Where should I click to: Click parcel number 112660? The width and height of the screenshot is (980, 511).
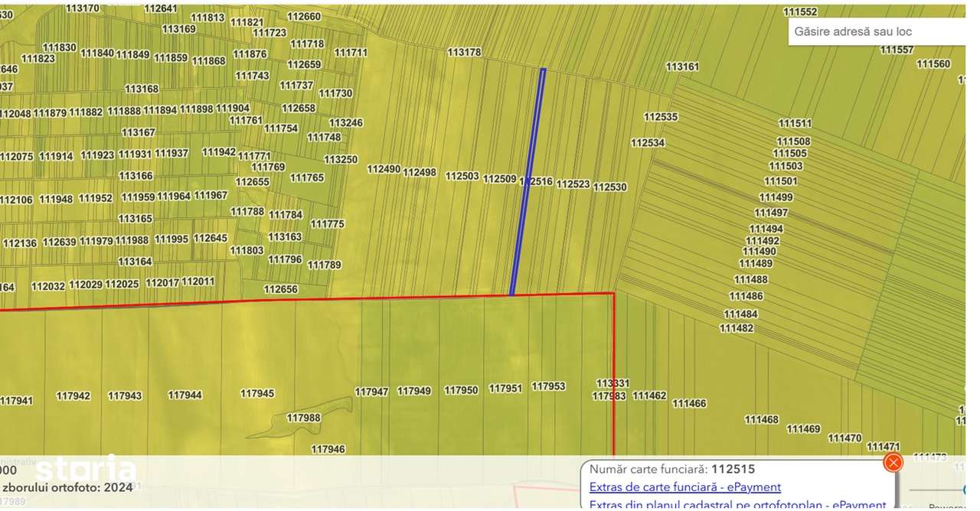(x=304, y=16)
